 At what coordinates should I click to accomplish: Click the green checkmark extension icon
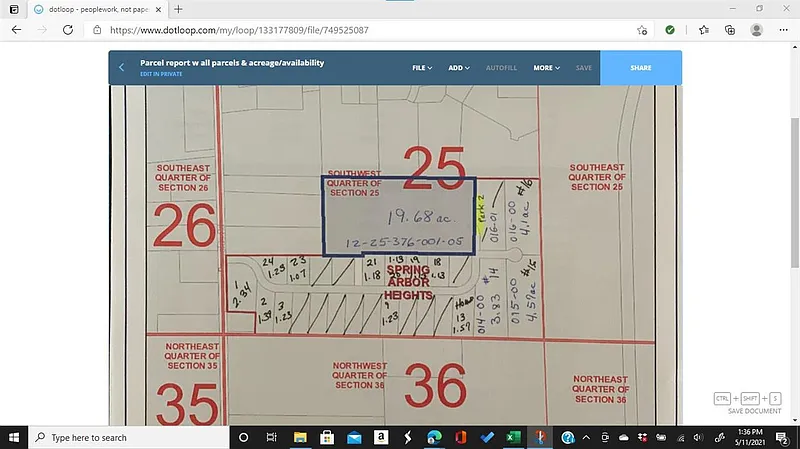tap(670, 30)
